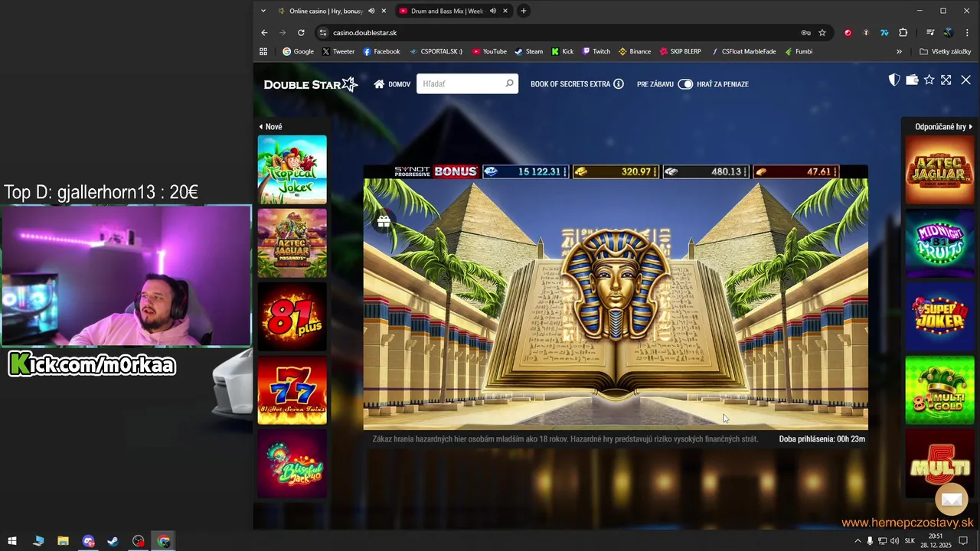980x551 pixels.
Task: Show more bookmarks with double chevron
Action: 899,51
